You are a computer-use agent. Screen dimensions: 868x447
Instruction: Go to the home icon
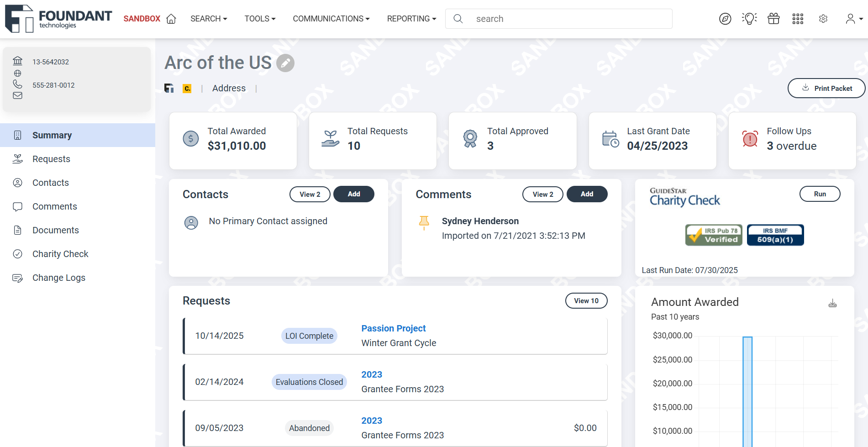point(171,19)
